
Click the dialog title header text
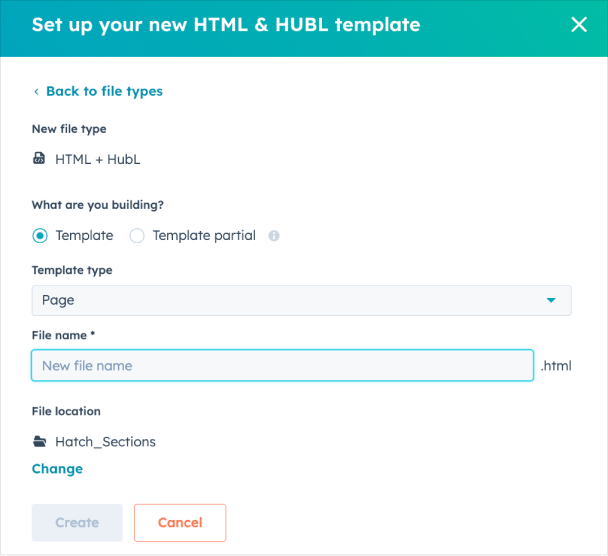click(226, 25)
